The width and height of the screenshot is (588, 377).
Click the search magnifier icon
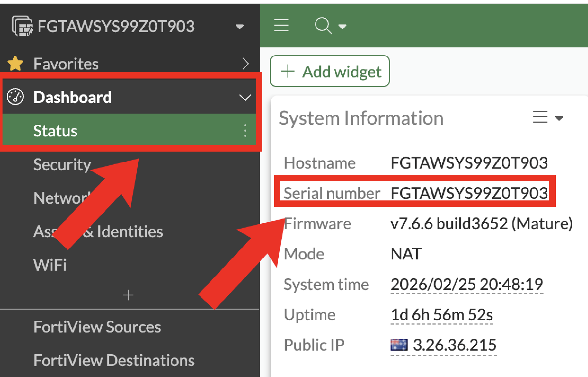tap(323, 26)
